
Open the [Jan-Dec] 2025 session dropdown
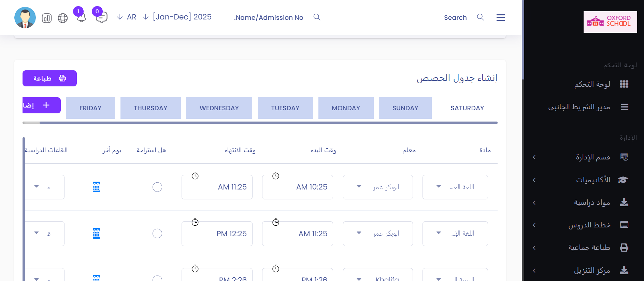click(177, 17)
